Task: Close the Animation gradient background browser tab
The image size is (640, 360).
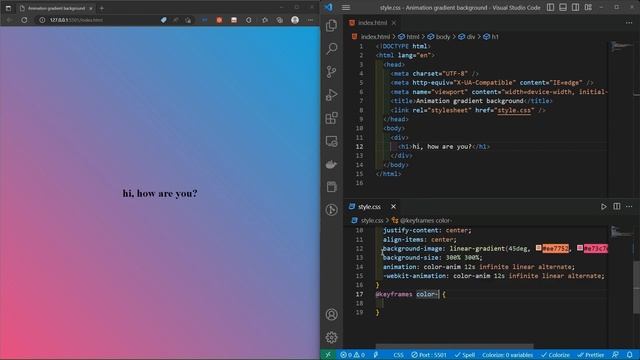Action: pos(91,8)
